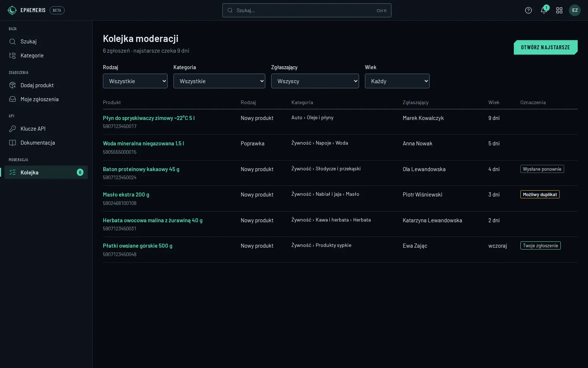Click the Kolejka count badge 6
The image size is (588, 368).
80,172
